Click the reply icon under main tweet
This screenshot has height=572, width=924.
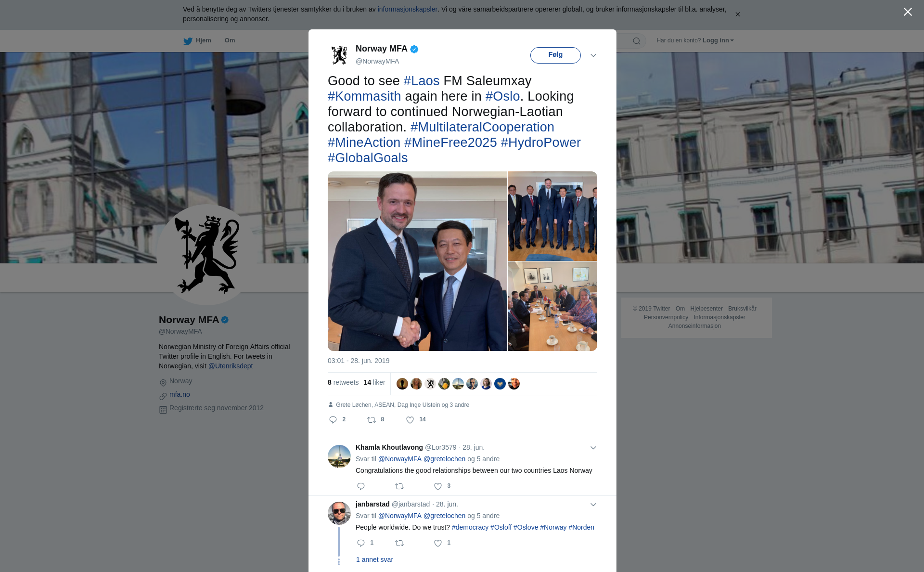click(x=333, y=420)
